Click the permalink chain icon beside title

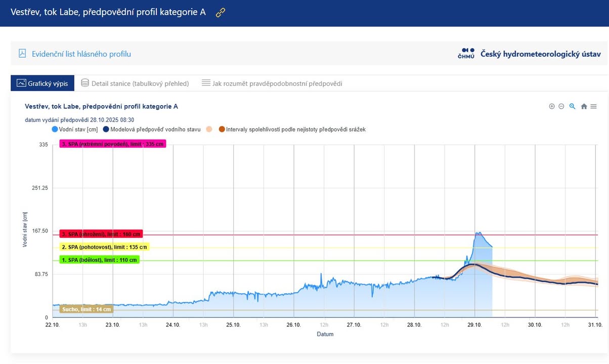[220, 13]
